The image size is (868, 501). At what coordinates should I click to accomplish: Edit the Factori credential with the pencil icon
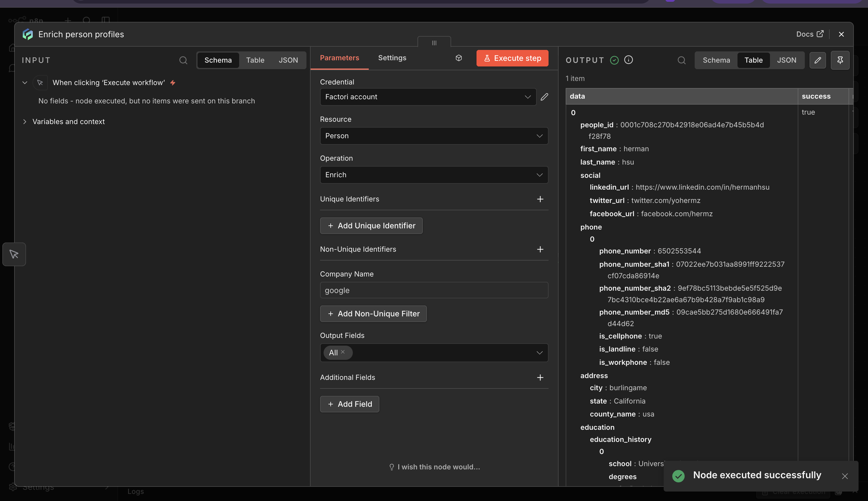point(544,97)
